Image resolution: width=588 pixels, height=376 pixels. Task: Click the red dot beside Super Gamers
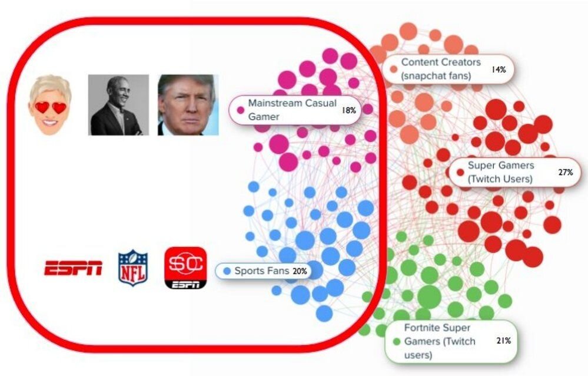460,172
